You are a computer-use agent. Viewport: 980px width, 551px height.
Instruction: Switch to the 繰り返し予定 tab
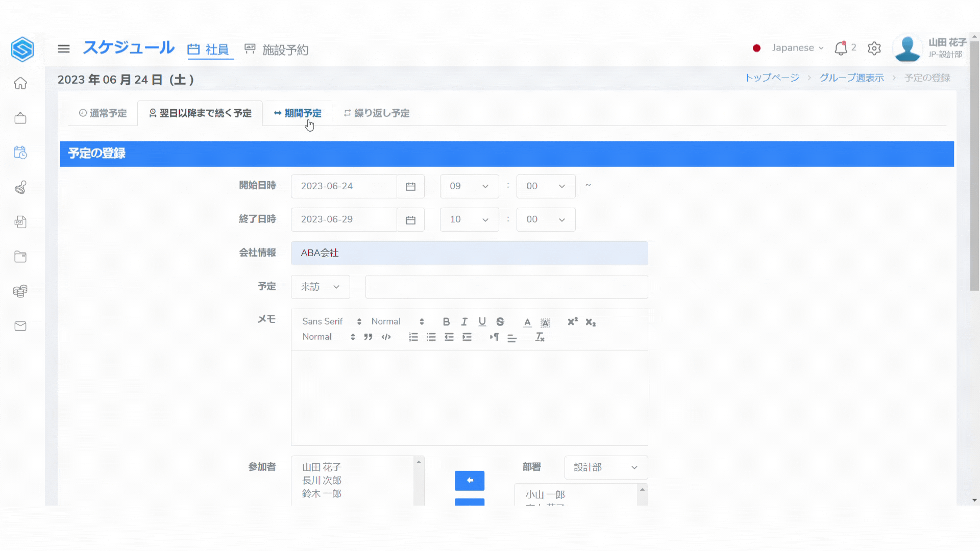click(377, 113)
